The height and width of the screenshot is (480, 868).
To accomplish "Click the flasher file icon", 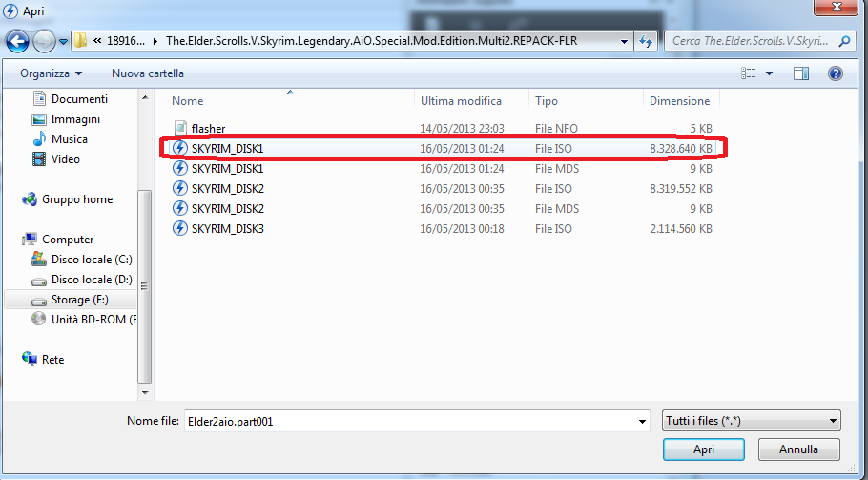I will coord(180,128).
